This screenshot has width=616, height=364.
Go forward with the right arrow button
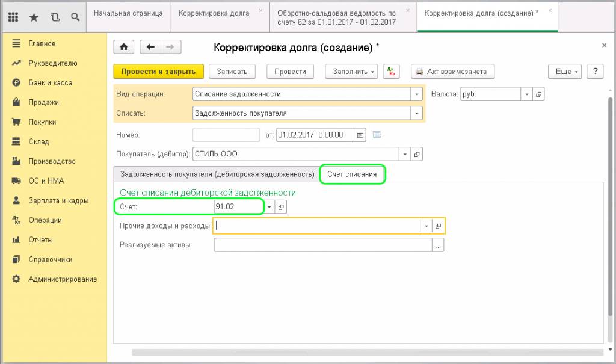click(170, 47)
